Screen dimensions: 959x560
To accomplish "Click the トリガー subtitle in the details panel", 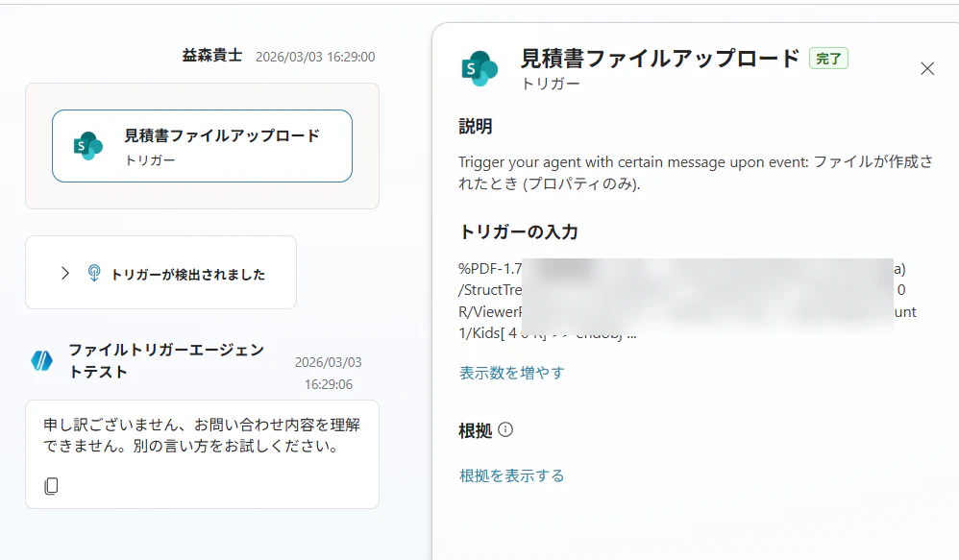I will click(550, 84).
